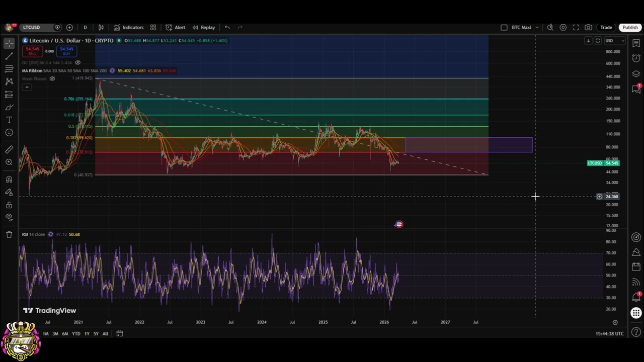644x362 pixels.
Task: Open the patterns drawing tools
Action: tap(9, 81)
